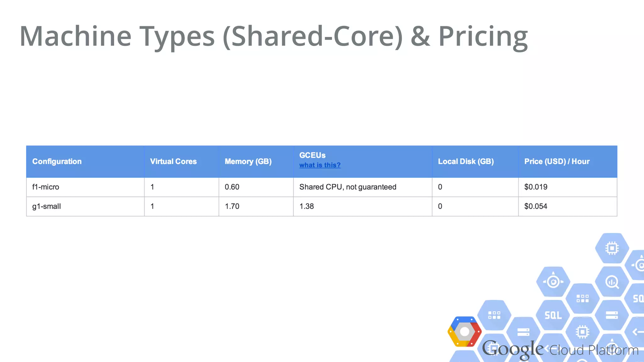
Task: Click the $0.019 price cell
Action: (x=568, y=187)
